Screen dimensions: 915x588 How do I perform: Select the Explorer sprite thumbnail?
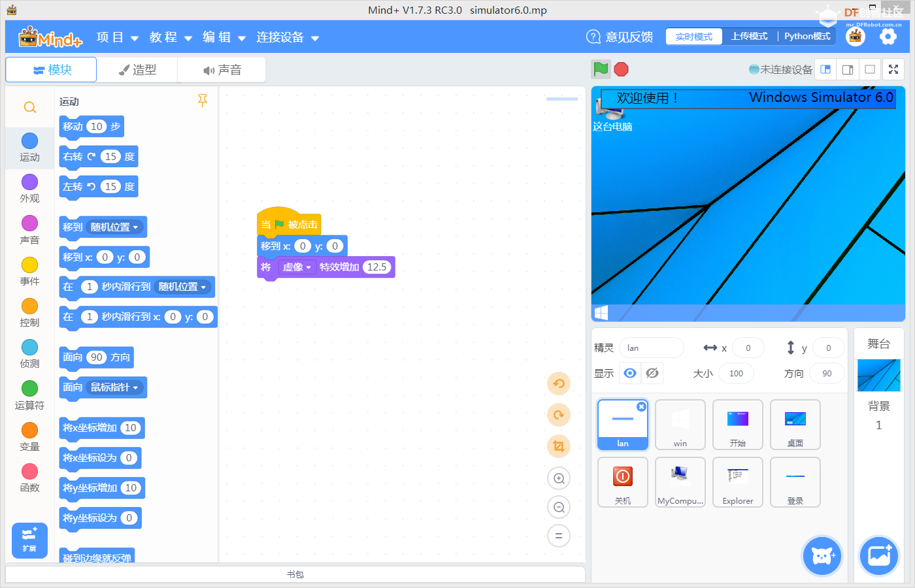point(738,482)
